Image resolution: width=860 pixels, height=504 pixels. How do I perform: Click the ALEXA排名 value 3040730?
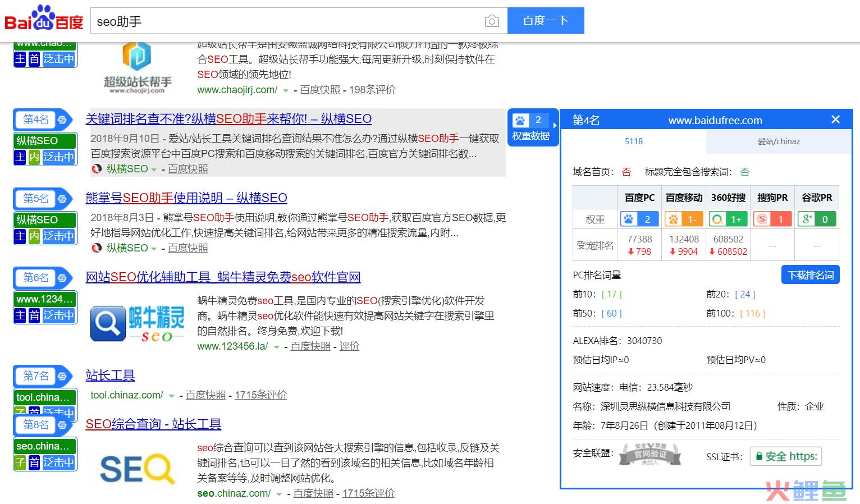coord(644,341)
